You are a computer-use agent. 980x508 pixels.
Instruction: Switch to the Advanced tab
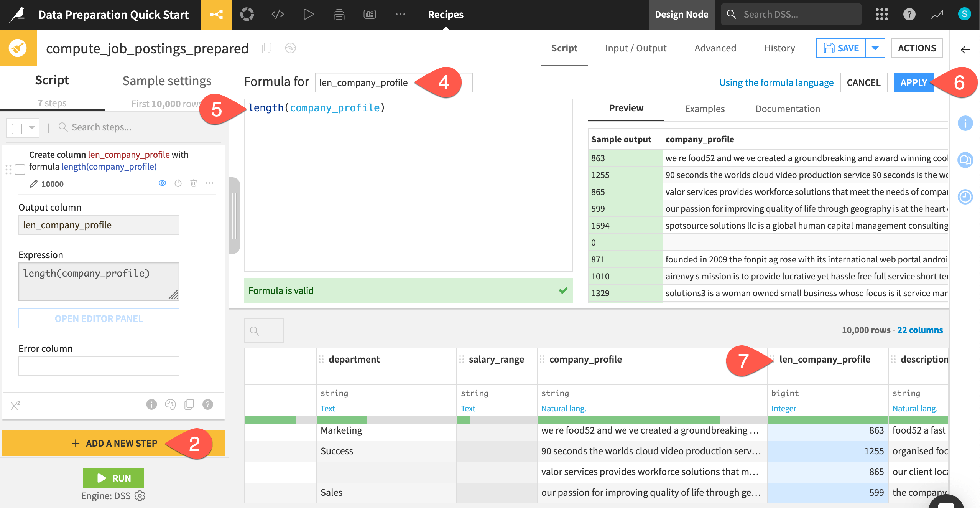[715, 48]
